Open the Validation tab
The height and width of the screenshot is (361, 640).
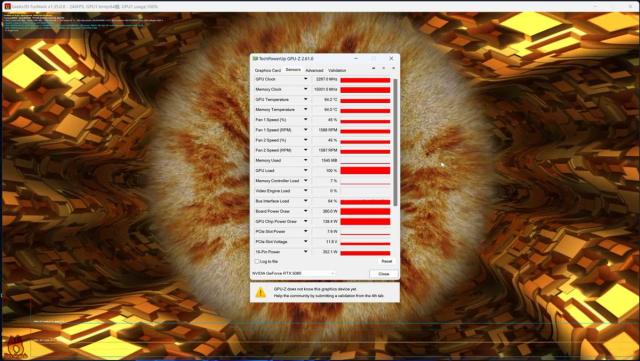point(337,70)
